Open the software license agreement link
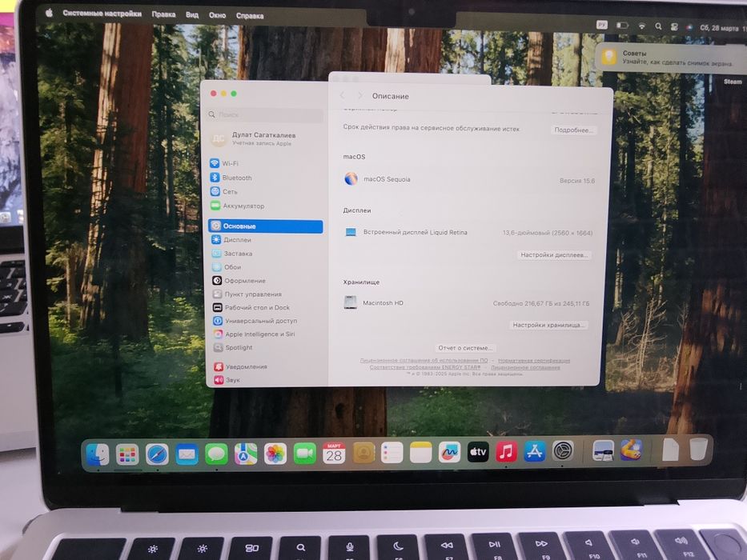Viewport: 747px width, 560px height. point(424,361)
